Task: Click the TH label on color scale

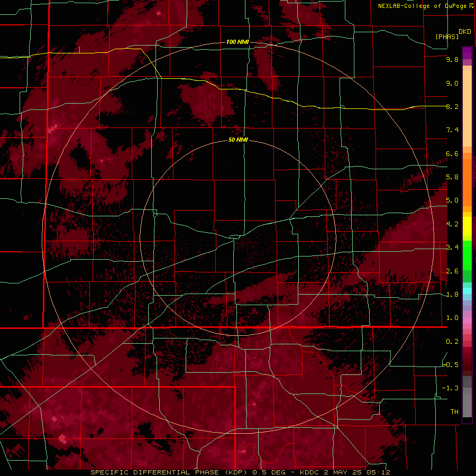Action: 454,412
